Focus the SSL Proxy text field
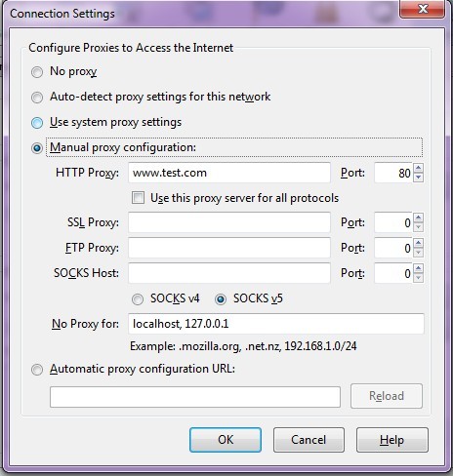Screen dimensions: 453x476 229,222
